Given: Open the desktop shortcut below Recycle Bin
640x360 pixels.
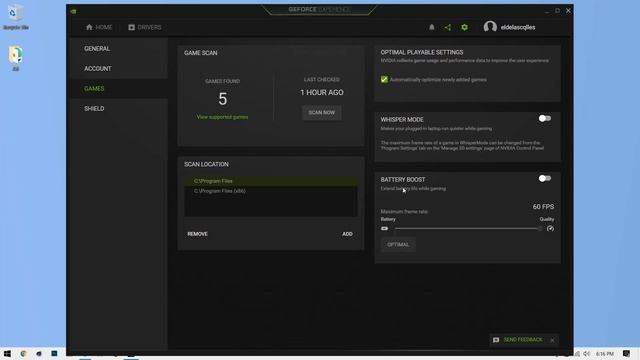Looking at the screenshot, I should tap(16, 58).
